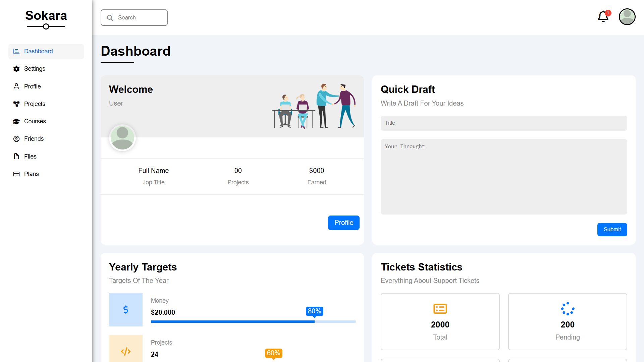Click the draft Title input field
The height and width of the screenshot is (362, 644).
(503, 123)
